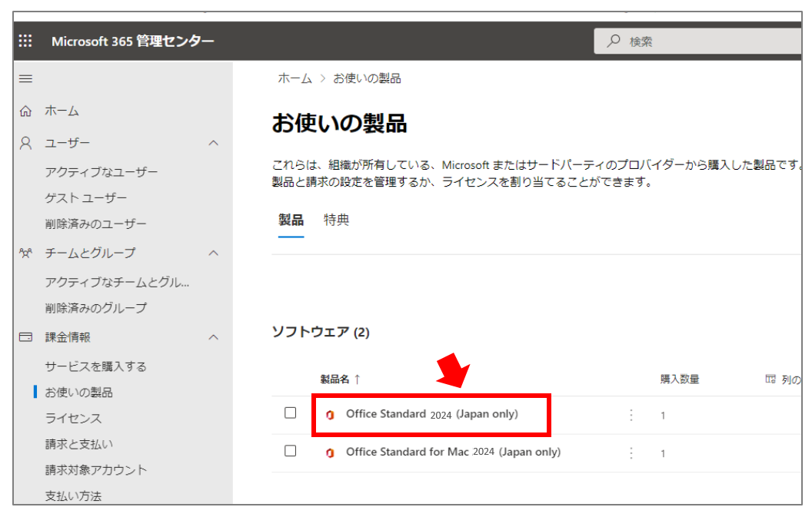Switch to the 製品 tab
This screenshot has height=517, width=812.
[x=291, y=220]
